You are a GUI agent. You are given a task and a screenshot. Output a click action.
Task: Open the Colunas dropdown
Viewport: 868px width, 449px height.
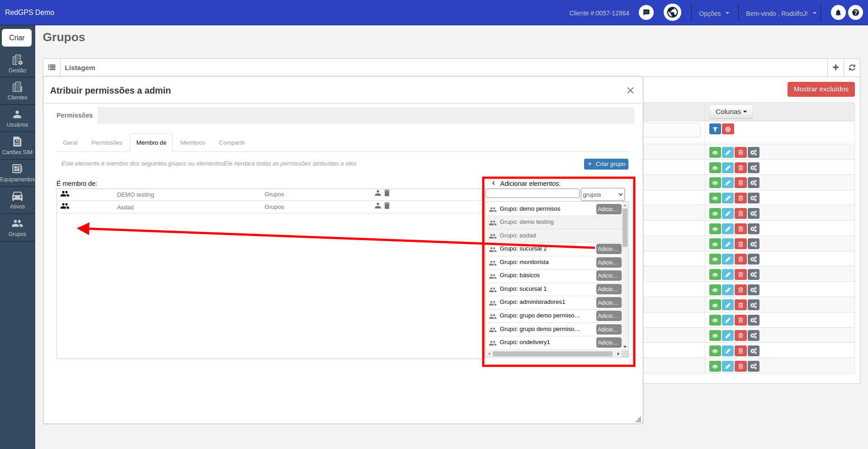pyautogui.click(x=731, y=112)
